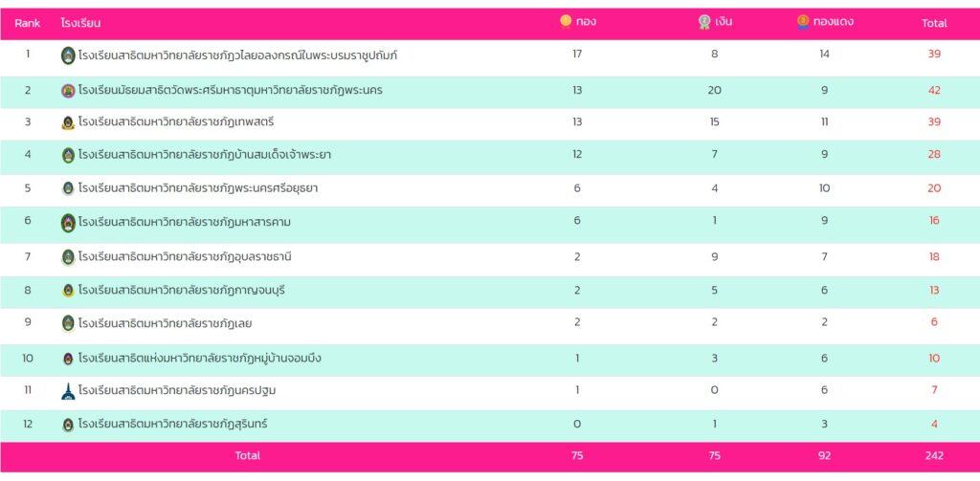Click the school crest in rank 9 row

pyautogui.click(x=68, y=323)
